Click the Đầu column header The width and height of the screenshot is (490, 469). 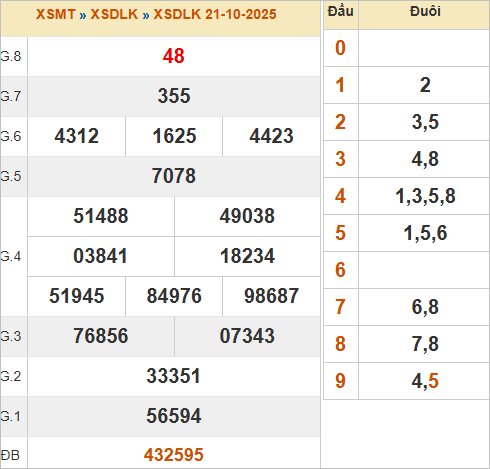pyautogui.click(x=340, y=11)
